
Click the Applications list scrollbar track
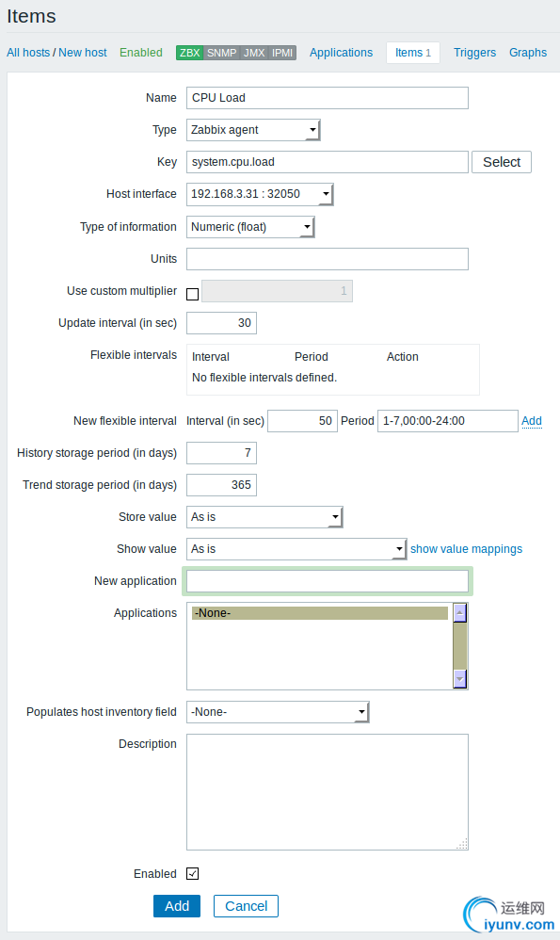click(460, 645)
